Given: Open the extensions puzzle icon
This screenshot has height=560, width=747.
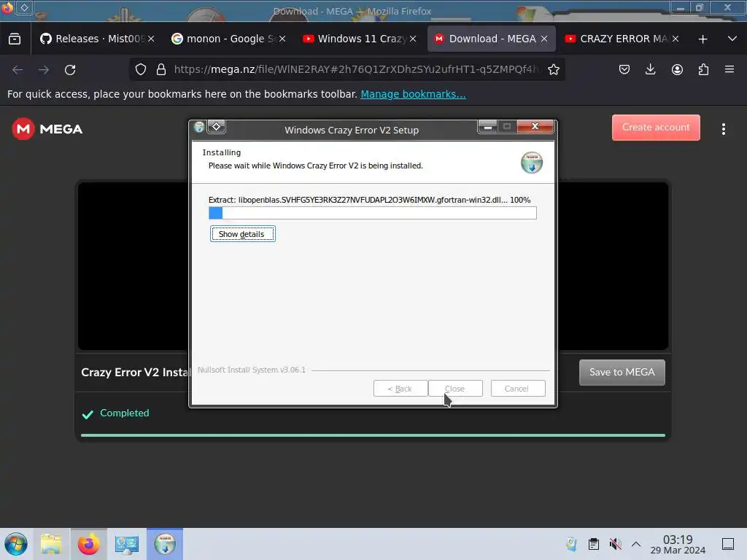Looking at the screenshot, I should coord(703,69).
